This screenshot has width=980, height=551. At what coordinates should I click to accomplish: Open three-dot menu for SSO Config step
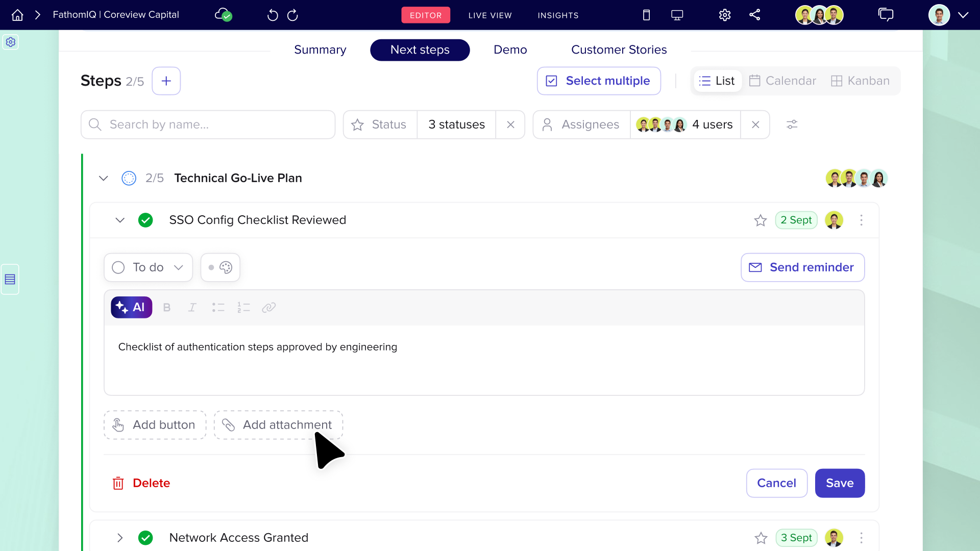pyautogui.click(x=861, y=220)
